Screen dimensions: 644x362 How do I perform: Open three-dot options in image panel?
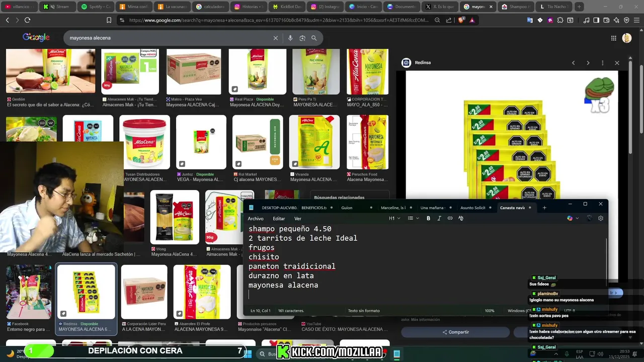click(x=602, y=63)
